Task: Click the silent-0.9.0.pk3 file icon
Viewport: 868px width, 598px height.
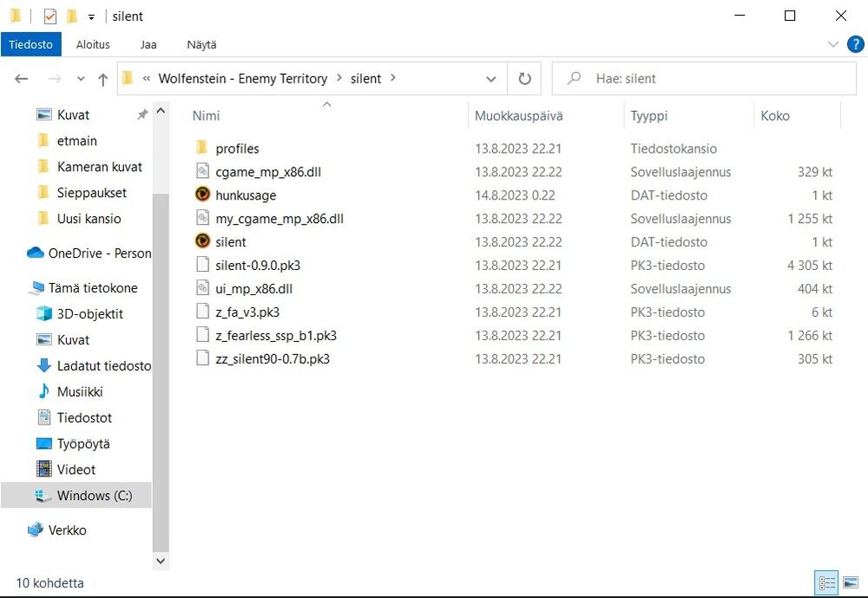Action: [202, 264]
